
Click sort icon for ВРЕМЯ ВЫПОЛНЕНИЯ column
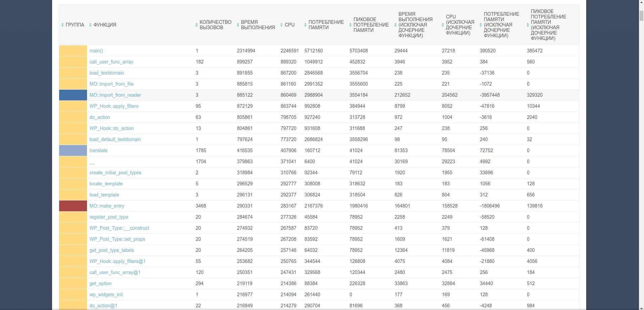[238, 25]
